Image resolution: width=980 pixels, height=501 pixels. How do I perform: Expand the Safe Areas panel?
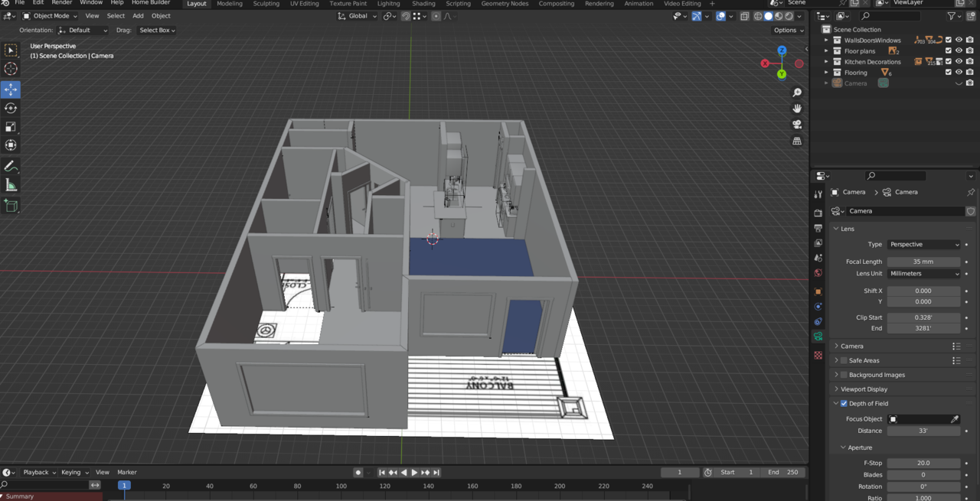(x=836, y=360)
